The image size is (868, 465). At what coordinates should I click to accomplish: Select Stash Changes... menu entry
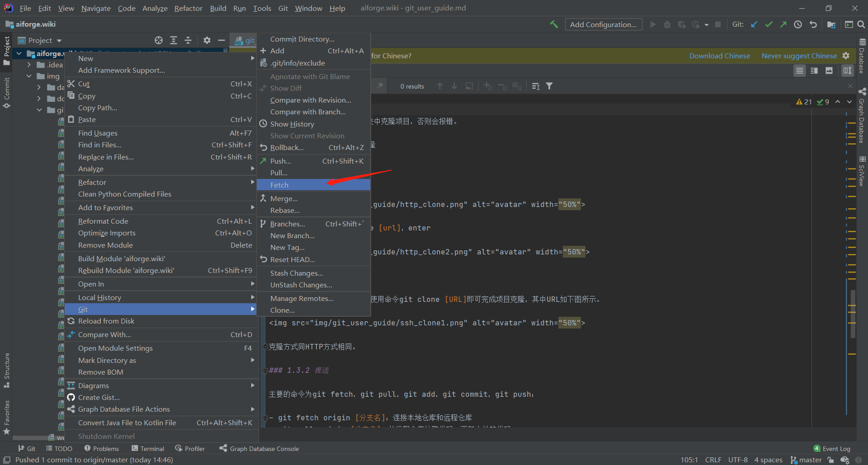coord(314,273)
